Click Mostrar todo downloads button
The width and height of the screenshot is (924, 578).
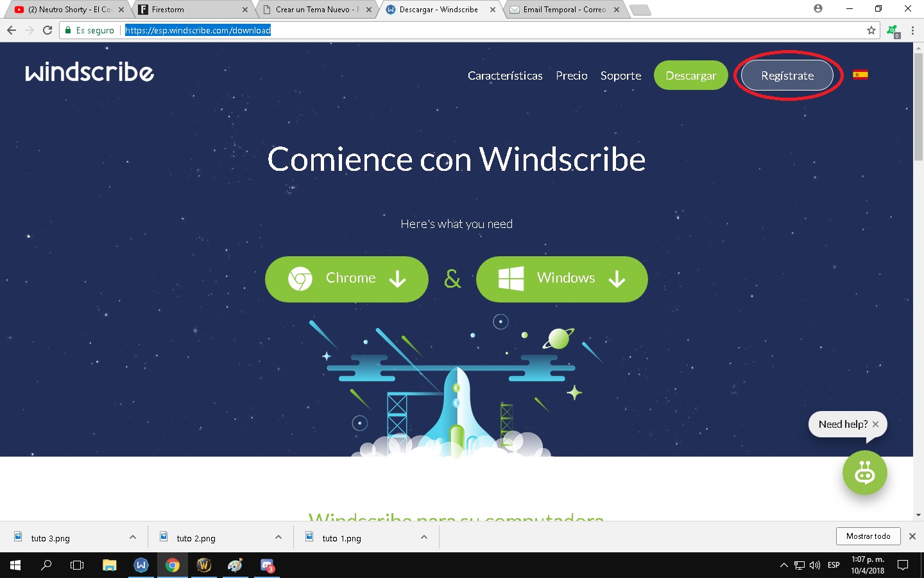point(868,536)
